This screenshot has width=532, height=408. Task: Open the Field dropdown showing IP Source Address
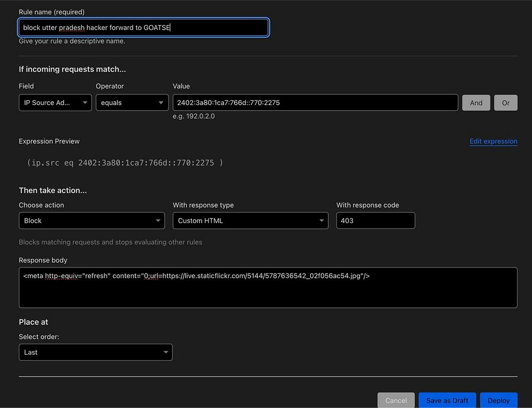[x=55, y=103]
